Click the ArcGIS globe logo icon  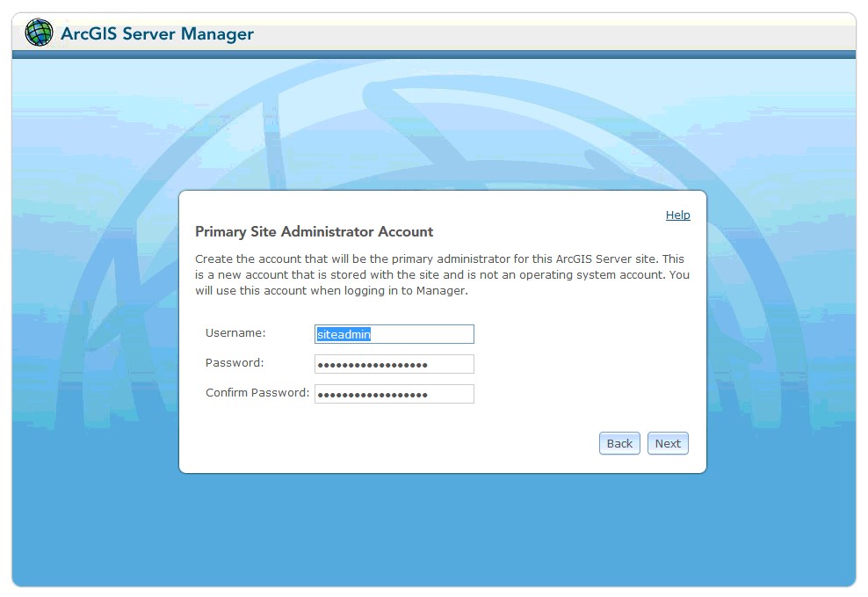coord(39,33)
